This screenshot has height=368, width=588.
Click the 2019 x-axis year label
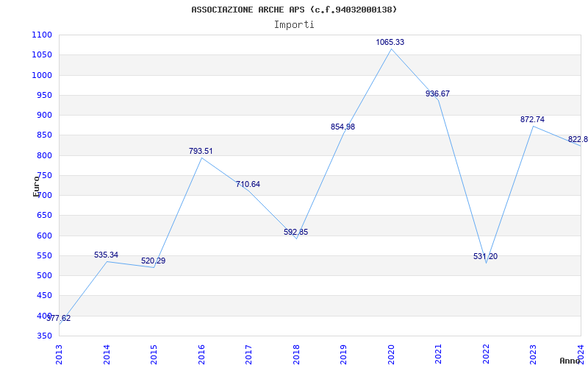pos(343,354)
